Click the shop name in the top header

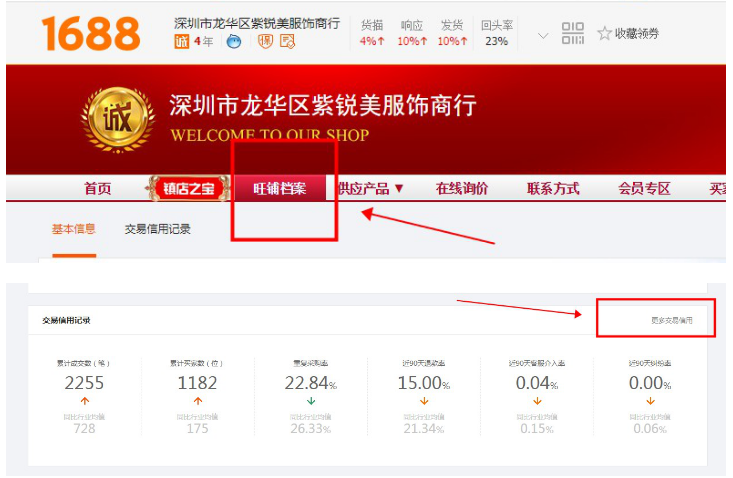tap(257, 23)
